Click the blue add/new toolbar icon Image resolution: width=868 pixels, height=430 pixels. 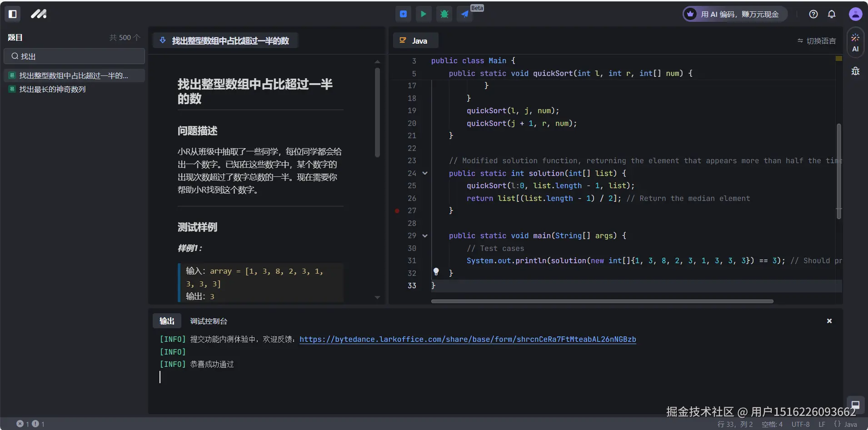[x=403, y=14]
